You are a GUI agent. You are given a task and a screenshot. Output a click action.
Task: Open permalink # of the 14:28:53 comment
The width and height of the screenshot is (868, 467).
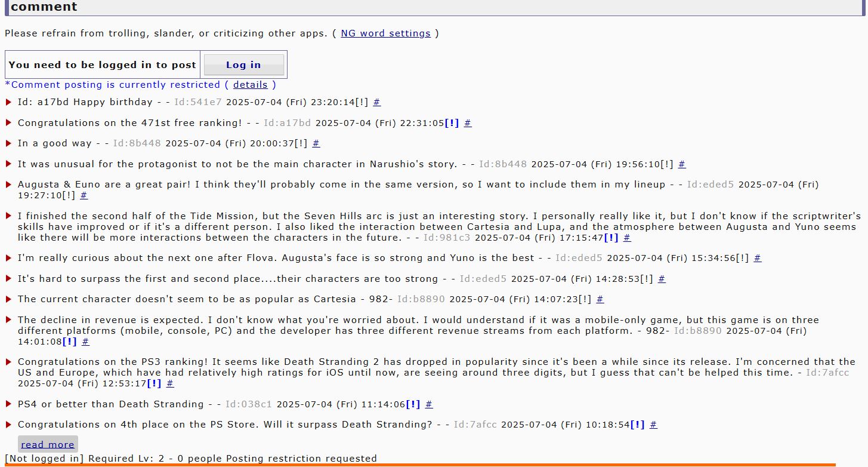[662, 279]
